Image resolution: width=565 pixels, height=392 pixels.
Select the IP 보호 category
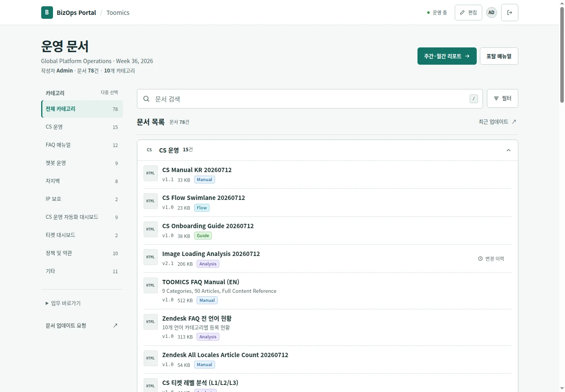[x=82, y=199]
